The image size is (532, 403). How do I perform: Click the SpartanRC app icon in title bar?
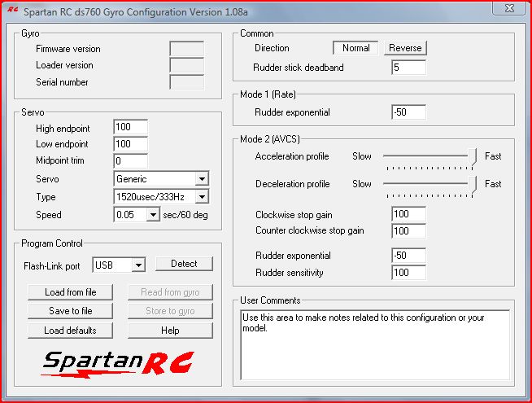[12, 11]
